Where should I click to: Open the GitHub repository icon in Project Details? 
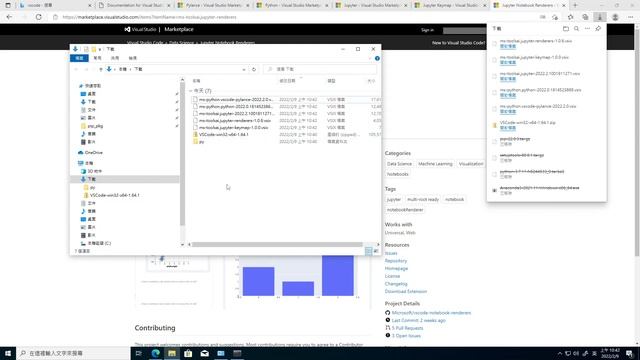coord(387,313)
